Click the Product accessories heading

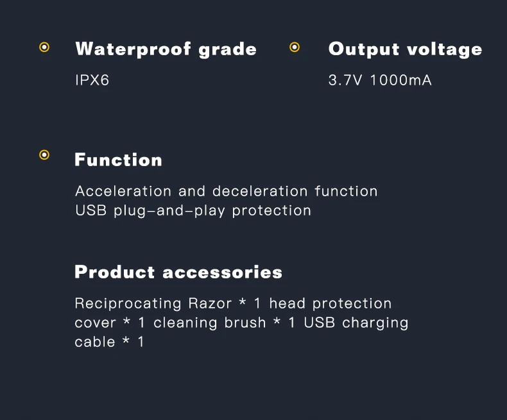178,272
